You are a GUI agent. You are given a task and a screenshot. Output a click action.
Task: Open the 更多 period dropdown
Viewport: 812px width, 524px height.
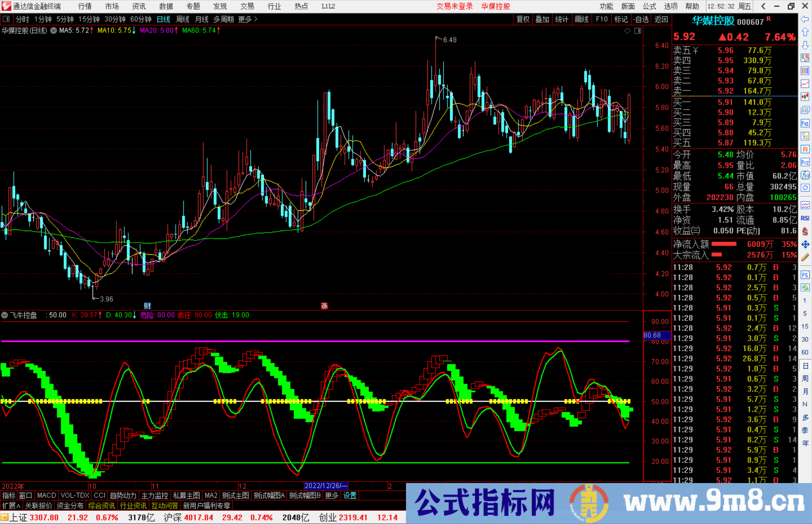245,19
